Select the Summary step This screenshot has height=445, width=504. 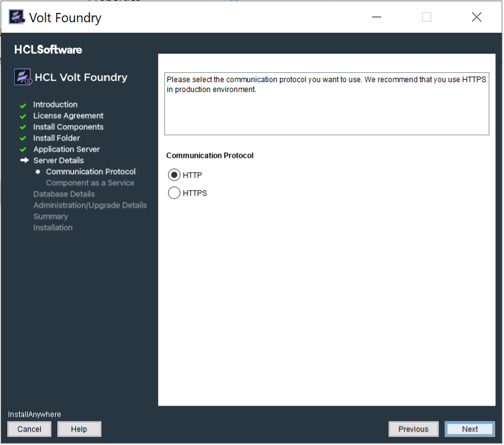51,217
